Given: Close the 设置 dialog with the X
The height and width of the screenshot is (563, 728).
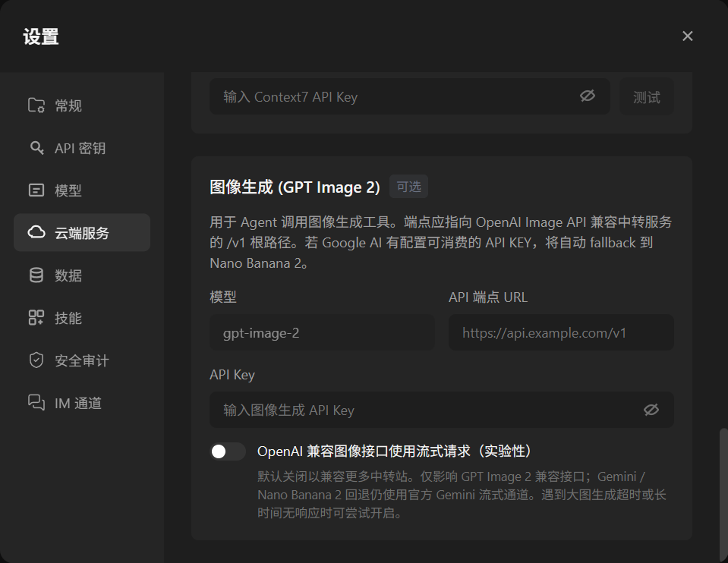Looking at the screenshot, I should pyautogui.click(x=688, y=36).
